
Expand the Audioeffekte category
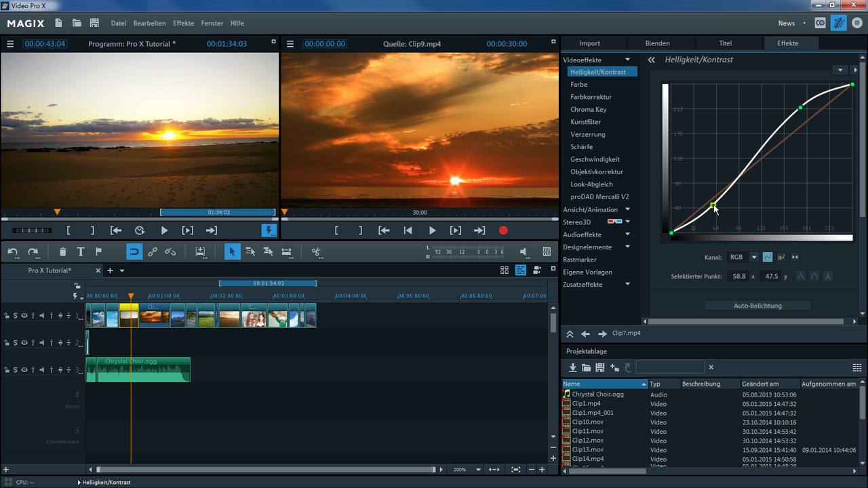pyautogui.click(x=627, y=235)
